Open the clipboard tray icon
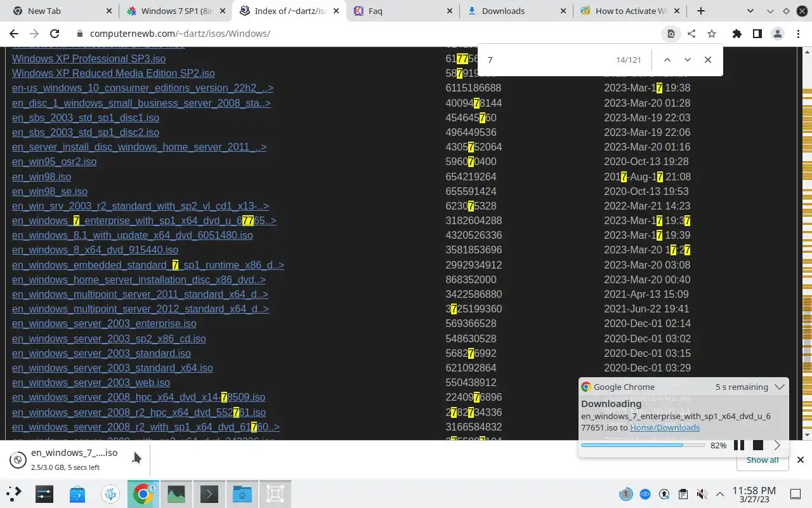The image size is (812, 508). pyautogui.click(x=683, y=494)
